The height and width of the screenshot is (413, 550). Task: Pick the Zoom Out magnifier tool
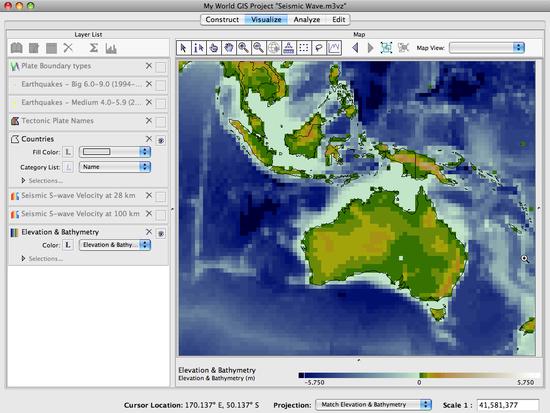(x=259, y=48)
